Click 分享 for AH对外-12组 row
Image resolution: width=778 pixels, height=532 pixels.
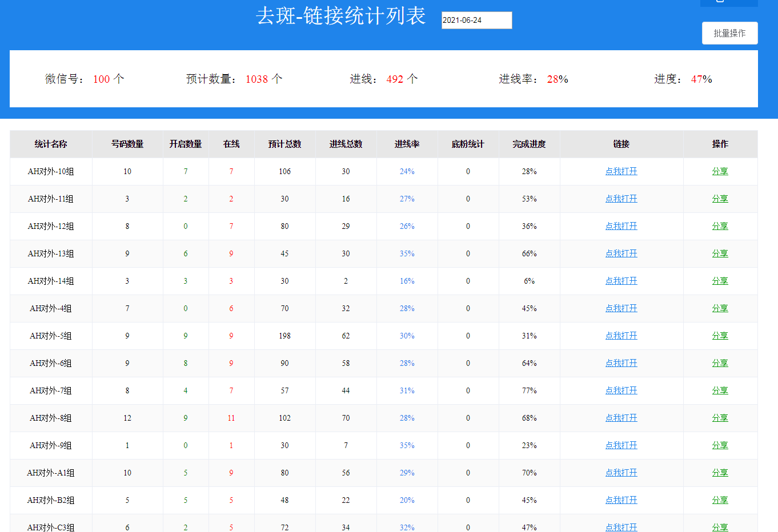point(720,226)
